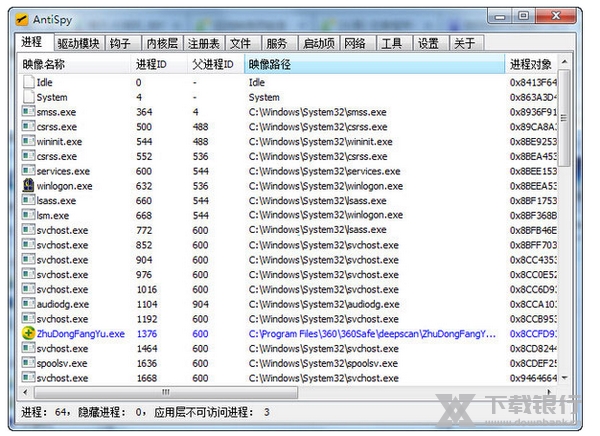Image resolution: width=600 pixels, height=436 pixels.
Task: Switch to the 工具 tab
Action: [394, 43]
